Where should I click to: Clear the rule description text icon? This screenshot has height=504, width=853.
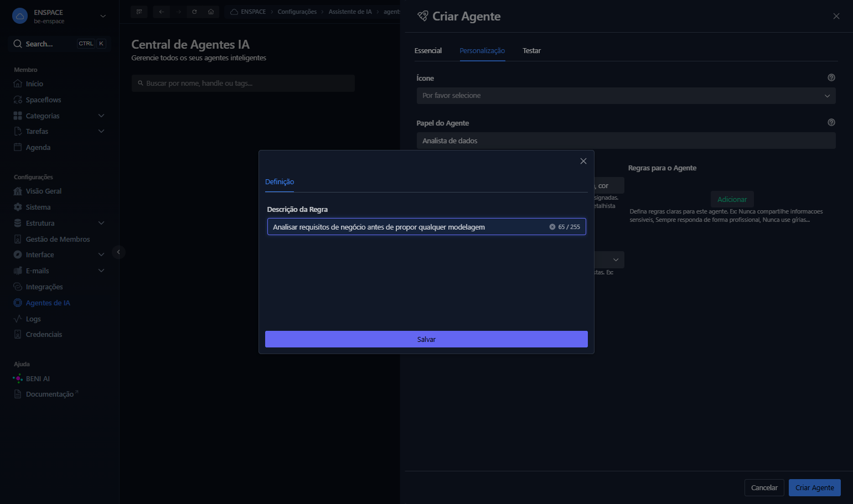pyautogui.click(x=552, y=227)
